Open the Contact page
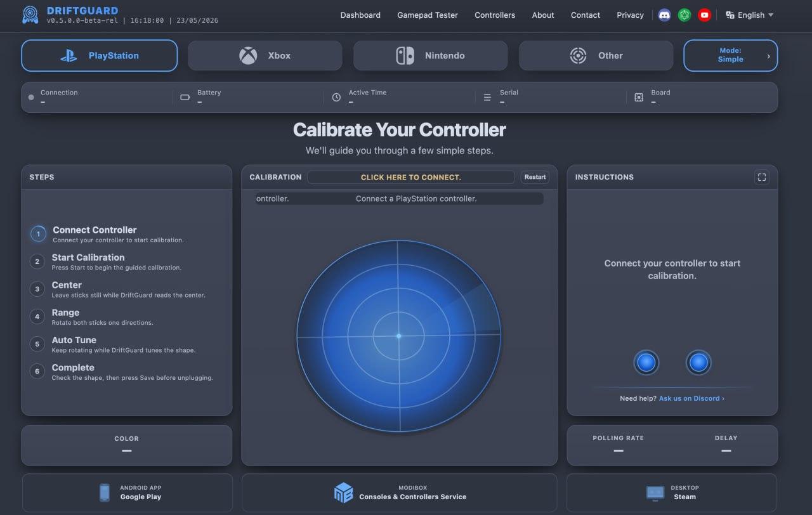Image resolution: width=812 pixels, height=515 pixels. tap(586, 15)
